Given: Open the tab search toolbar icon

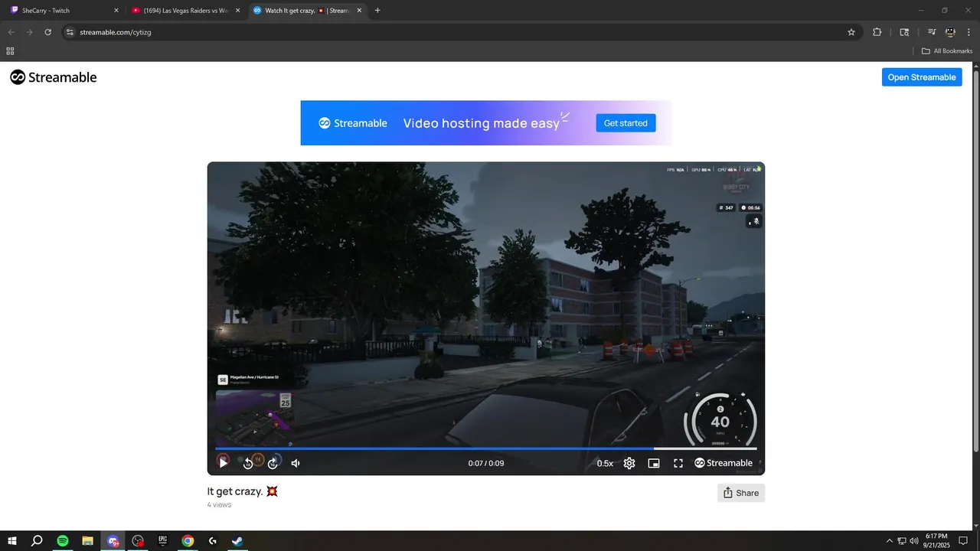Looking at the screenshot, I should (904, 32).
